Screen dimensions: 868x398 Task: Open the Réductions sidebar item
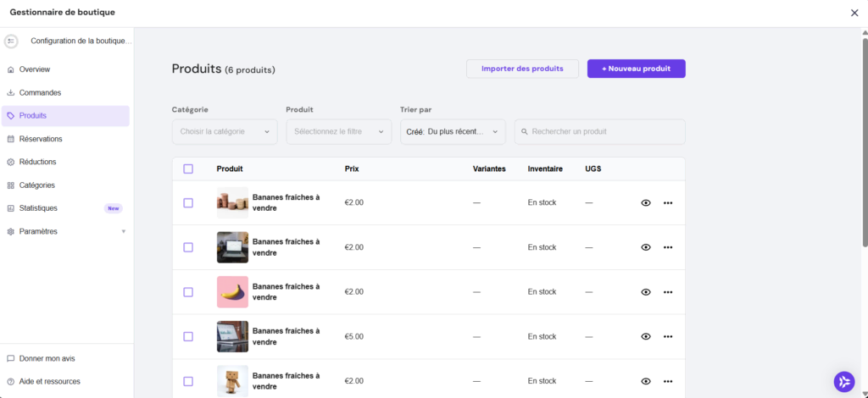[37, 162]
